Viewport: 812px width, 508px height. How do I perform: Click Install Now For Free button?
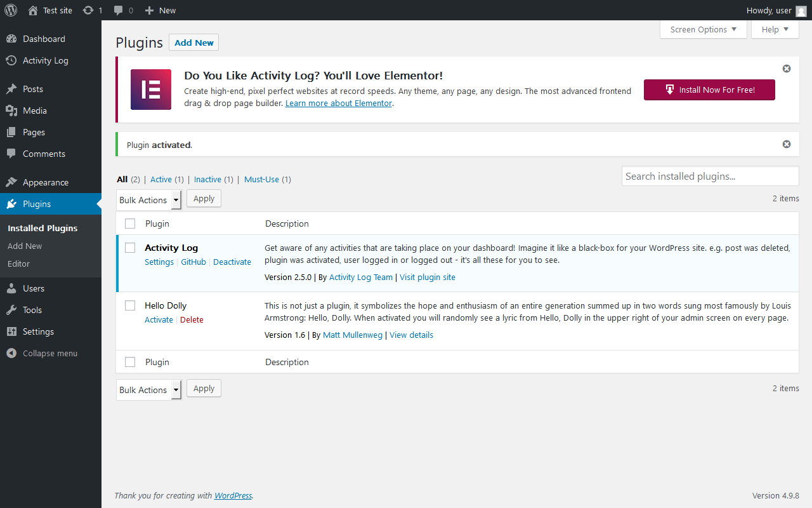[x=709, y=90]
